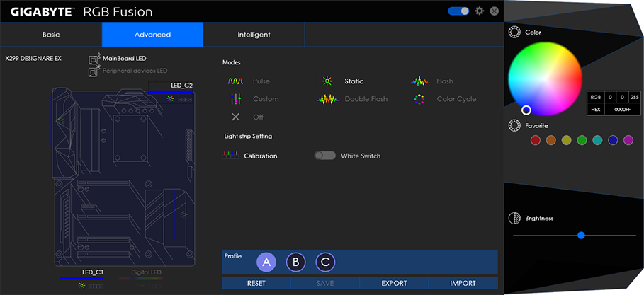Image resolution: width=644 pixels, height=295 pixels.
Task: Click the Light strip Setting label
Action: (x=248, y=136)
